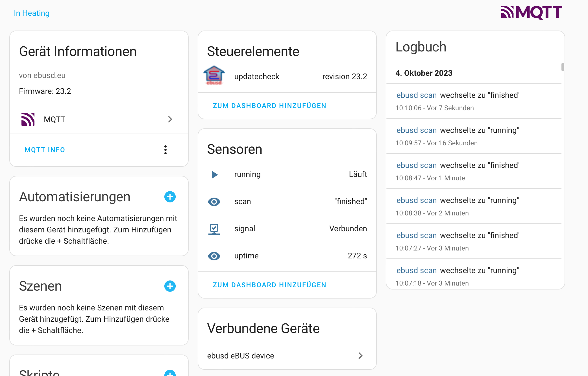Click the MQTT logo in top right corner
Image resolution: width=588 pixels, height=376 pixels.
[532, 13]
